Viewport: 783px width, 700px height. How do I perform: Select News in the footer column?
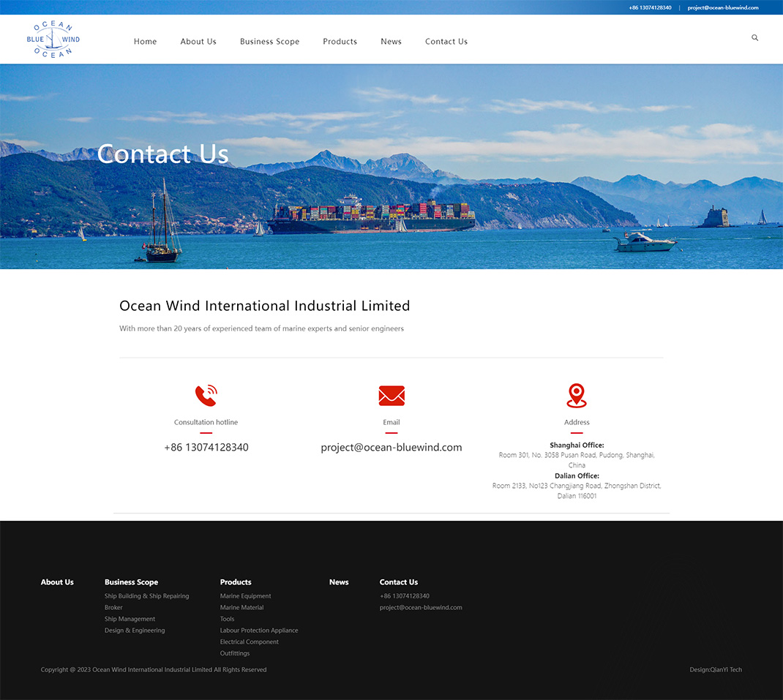(339, 582)
